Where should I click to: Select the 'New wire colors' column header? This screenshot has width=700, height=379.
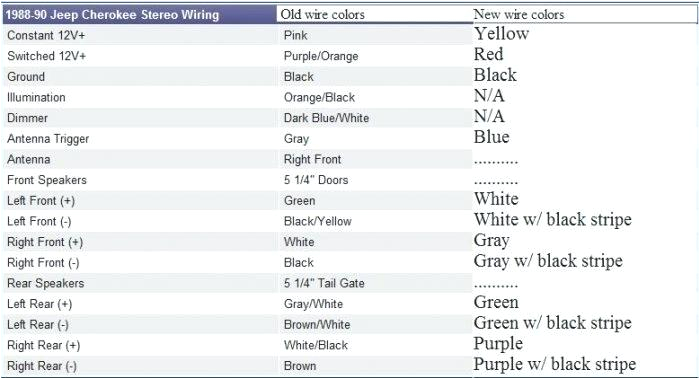[x=519, y=14]
